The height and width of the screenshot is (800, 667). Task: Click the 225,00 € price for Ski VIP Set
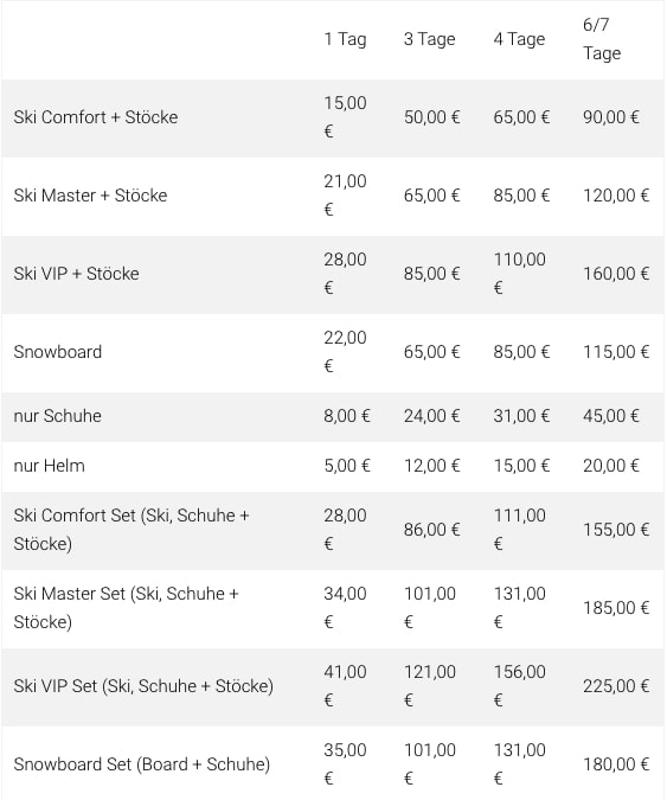(x=616, y=686)
